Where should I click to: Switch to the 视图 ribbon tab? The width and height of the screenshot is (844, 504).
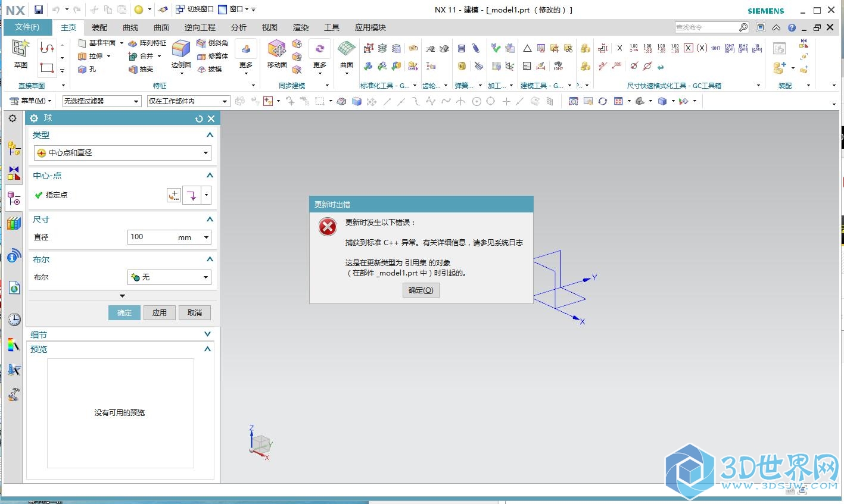[270, 27]
